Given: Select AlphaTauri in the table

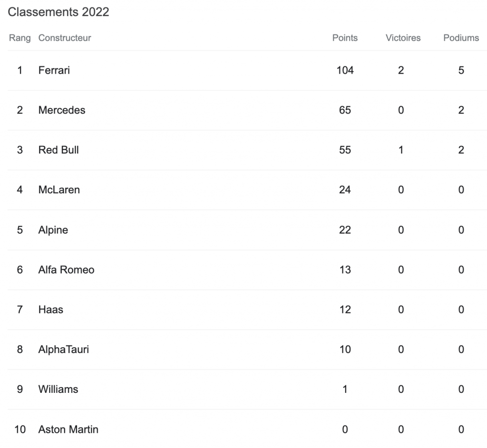Looking at the screenshot, I should tap(64, 350).
